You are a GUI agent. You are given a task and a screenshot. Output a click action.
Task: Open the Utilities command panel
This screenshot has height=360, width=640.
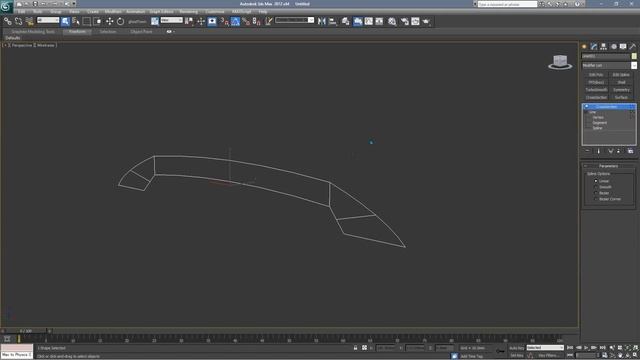pyautogui.click(x=633, y=47)
